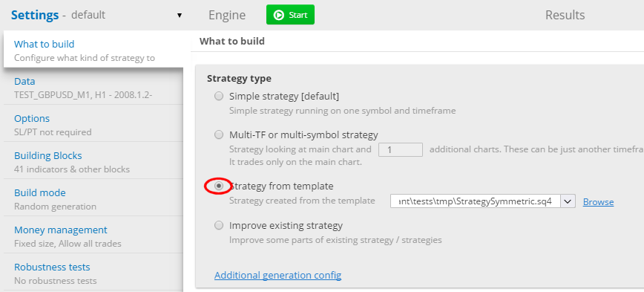Open the Settings default profile dropdown arrow

(180, 15)
